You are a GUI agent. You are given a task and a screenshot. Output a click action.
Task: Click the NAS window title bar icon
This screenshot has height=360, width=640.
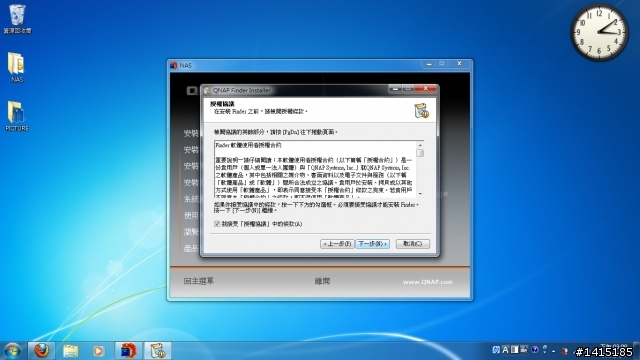coord(174,65)
